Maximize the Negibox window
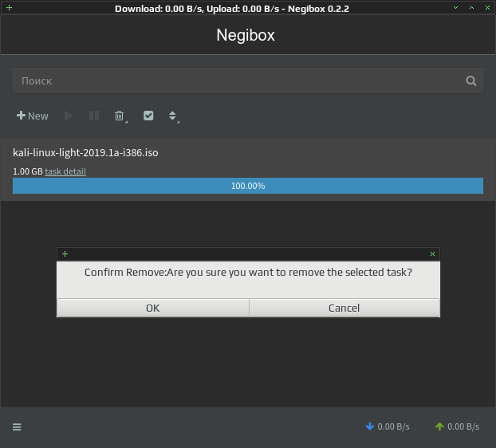This screenshot has height=448, width=496. coord(471,8)
